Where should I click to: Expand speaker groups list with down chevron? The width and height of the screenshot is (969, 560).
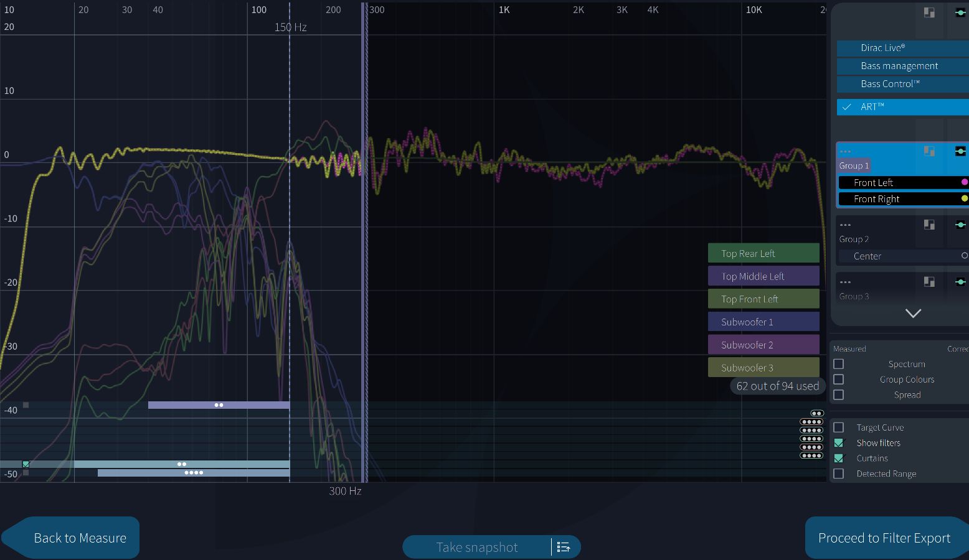913,314
